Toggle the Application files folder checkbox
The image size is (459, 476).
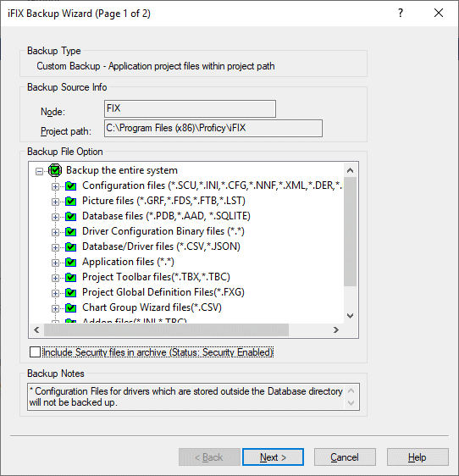point(71,262)
